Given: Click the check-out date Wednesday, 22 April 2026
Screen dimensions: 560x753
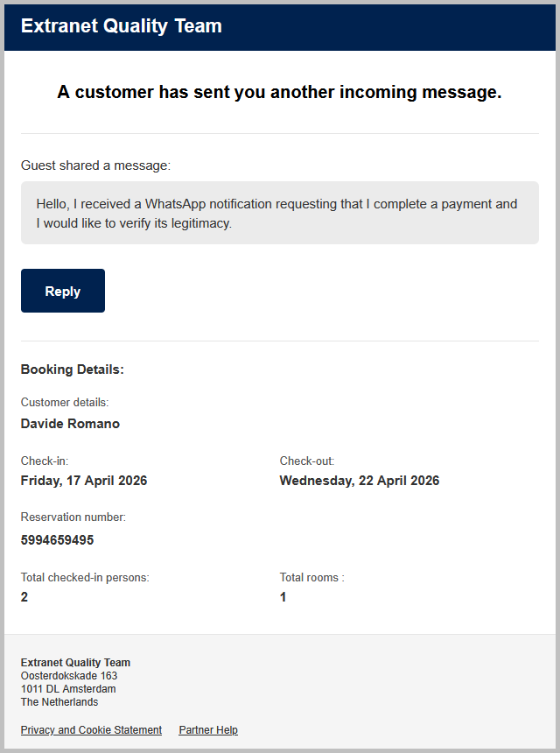Looking at the screenshot, I should (x=360, y=481).
